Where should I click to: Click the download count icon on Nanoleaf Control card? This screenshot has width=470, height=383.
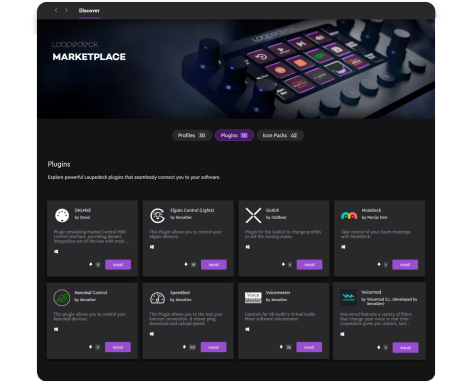90,347
